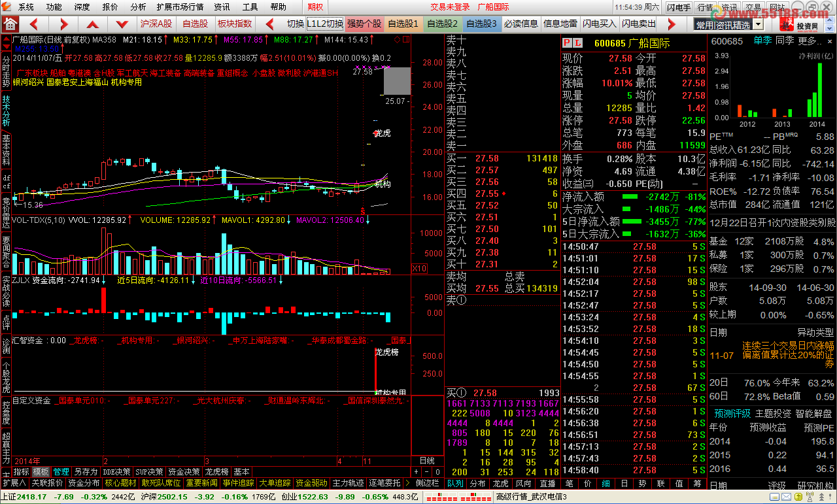837x504 pixels.
Task: Open the 帮助 menu
Action: (x=278, y=7)
